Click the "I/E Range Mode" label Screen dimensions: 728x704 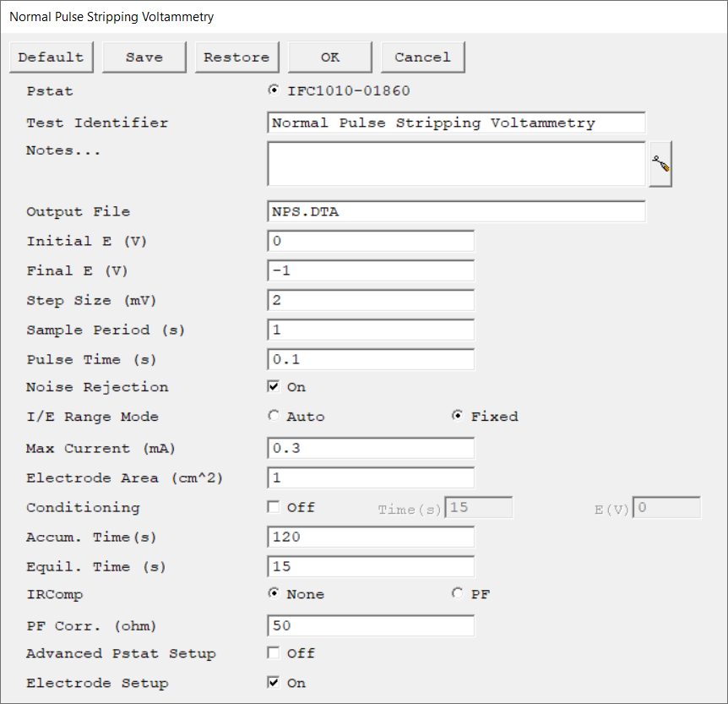[x=92, y=417]
